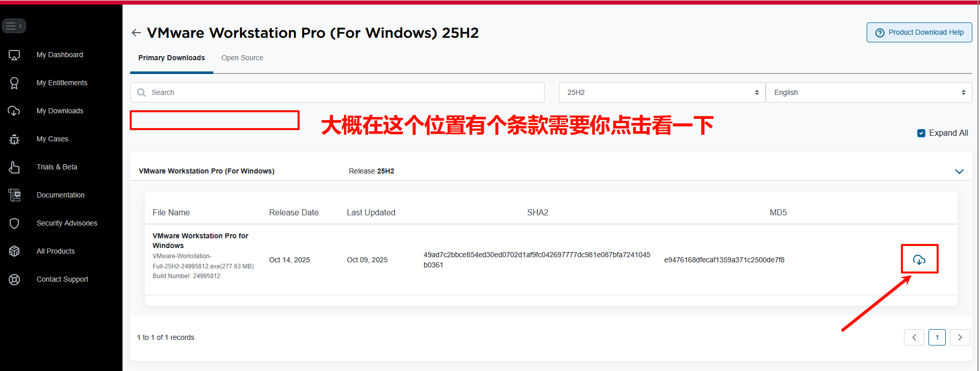Click the Security Advisories shield icon
This screenshot has width=980, height=371.
(14, 223)
